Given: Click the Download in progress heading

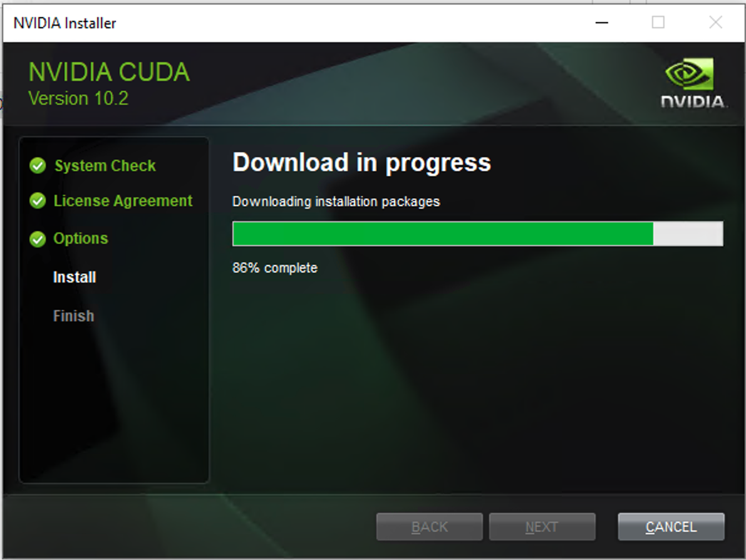Looking at the screenshot, I should (361, 163).
